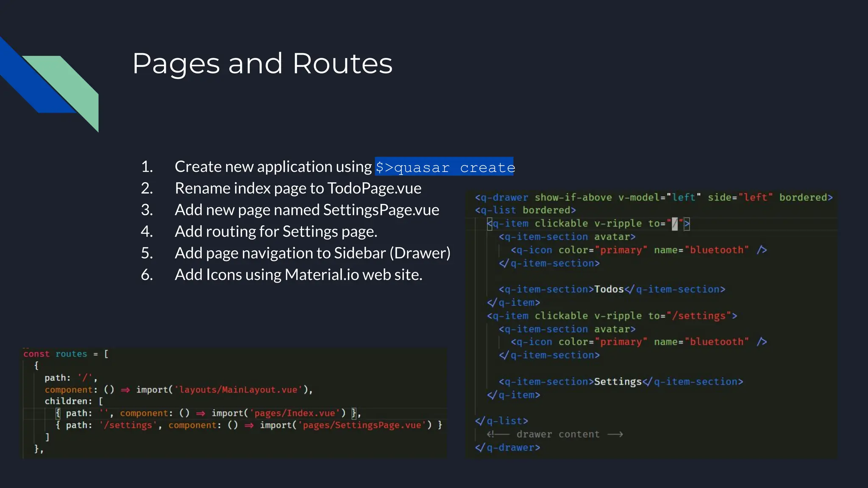Click the 'pages/Index.vue' route line

click(208, 413)
